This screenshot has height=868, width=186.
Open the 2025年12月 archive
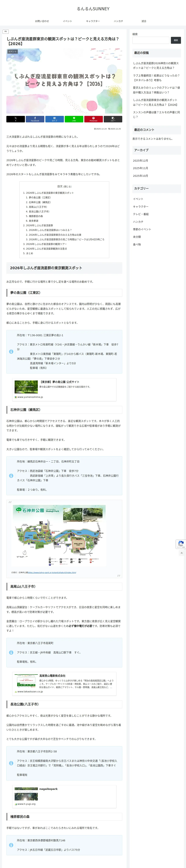140,161
